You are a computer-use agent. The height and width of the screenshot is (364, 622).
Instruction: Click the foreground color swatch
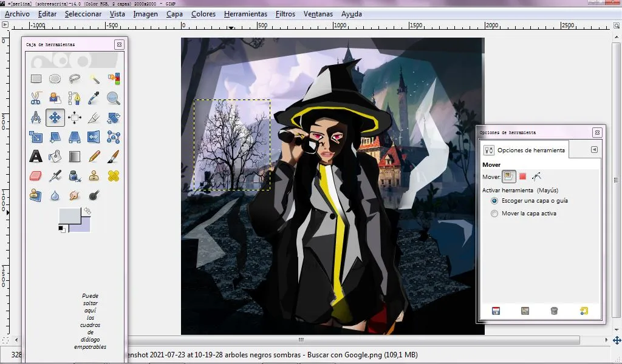click(69, 215)
